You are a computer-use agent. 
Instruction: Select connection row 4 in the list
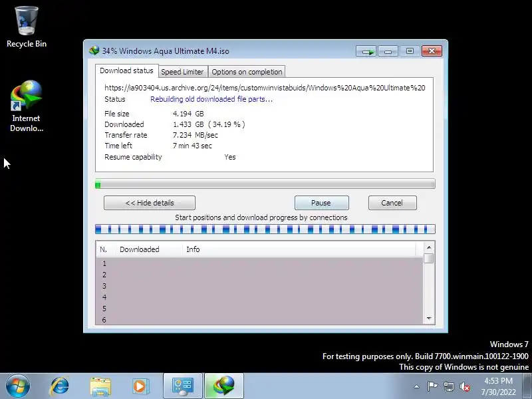[259, 297]
